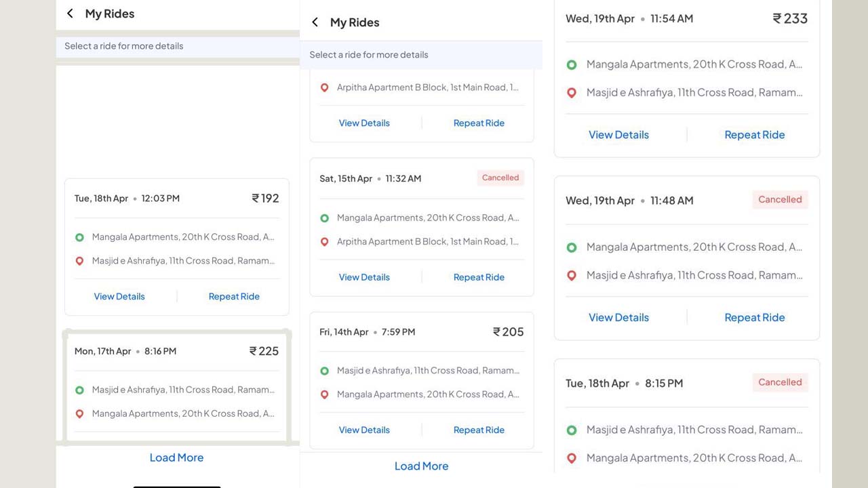Tap green pickup icon on Fri 14th Apr ride
This screenshot has height=488, width=868.
pos(324,371)
